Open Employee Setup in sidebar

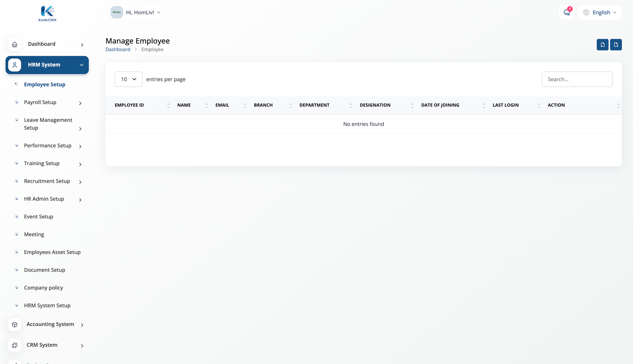point(45,85)
